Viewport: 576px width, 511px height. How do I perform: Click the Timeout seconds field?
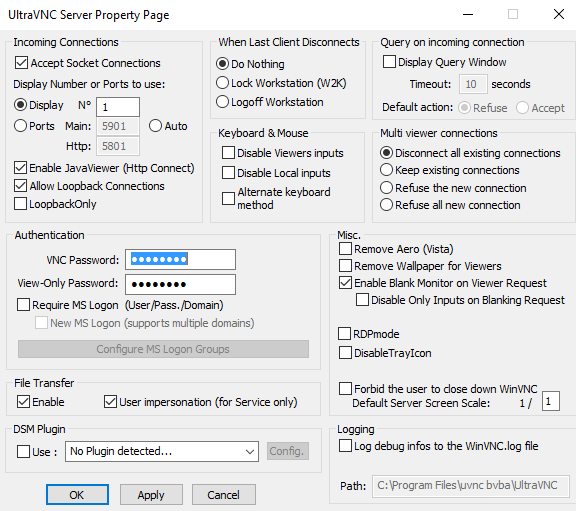(473, 84)
